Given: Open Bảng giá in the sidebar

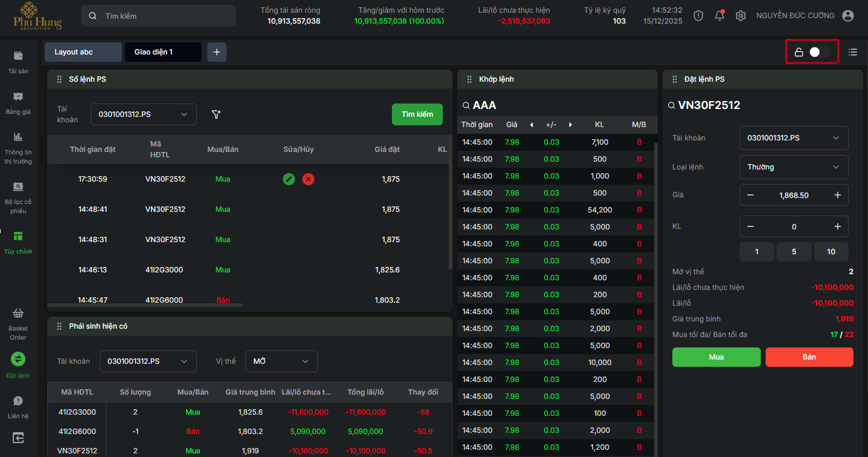Looking at the screenshot, I should (18, 102).
